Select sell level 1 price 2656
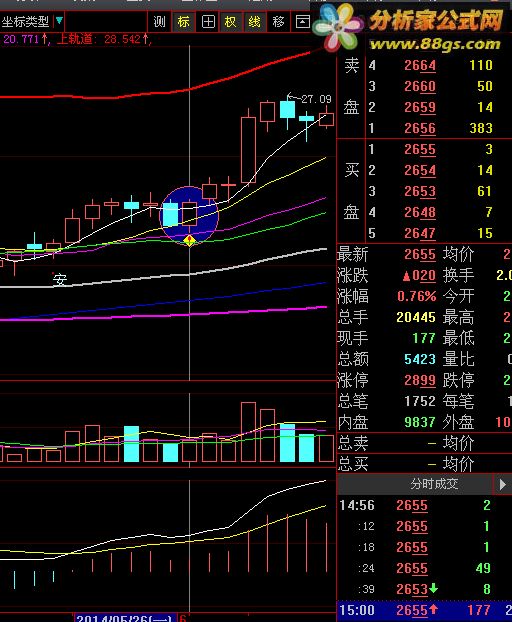The image size is (512, 622). (x=420, y=129)
